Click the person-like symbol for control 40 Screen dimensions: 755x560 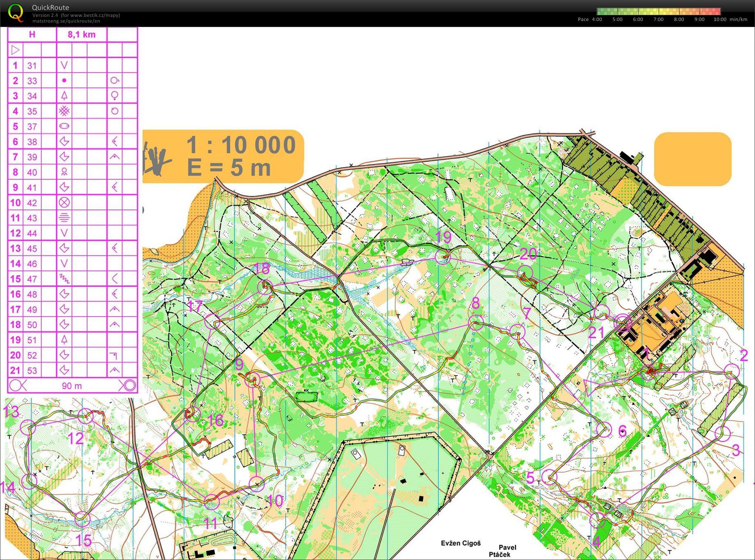[x=64, y=172]
